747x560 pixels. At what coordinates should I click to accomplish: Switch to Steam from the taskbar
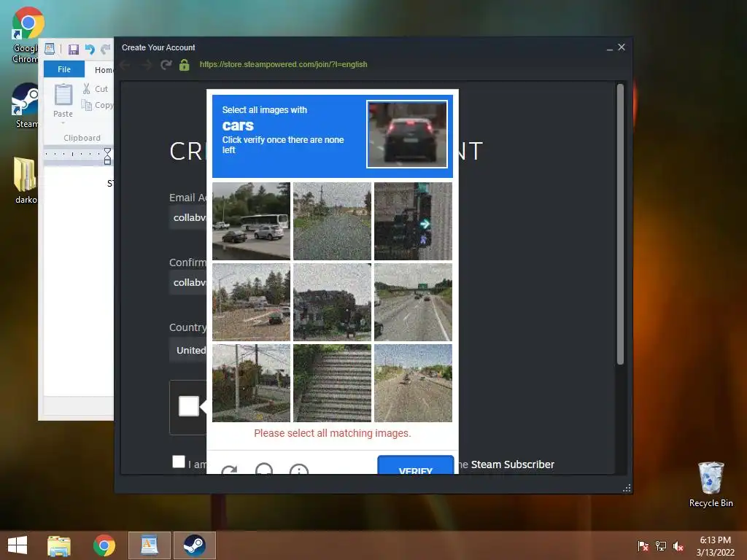coord(195,545)
